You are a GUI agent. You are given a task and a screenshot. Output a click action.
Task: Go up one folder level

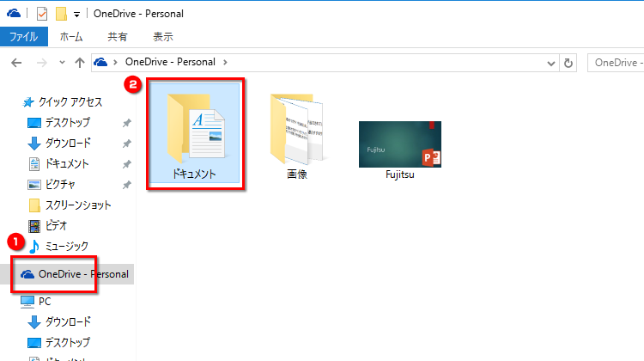[x=80, y=63]
